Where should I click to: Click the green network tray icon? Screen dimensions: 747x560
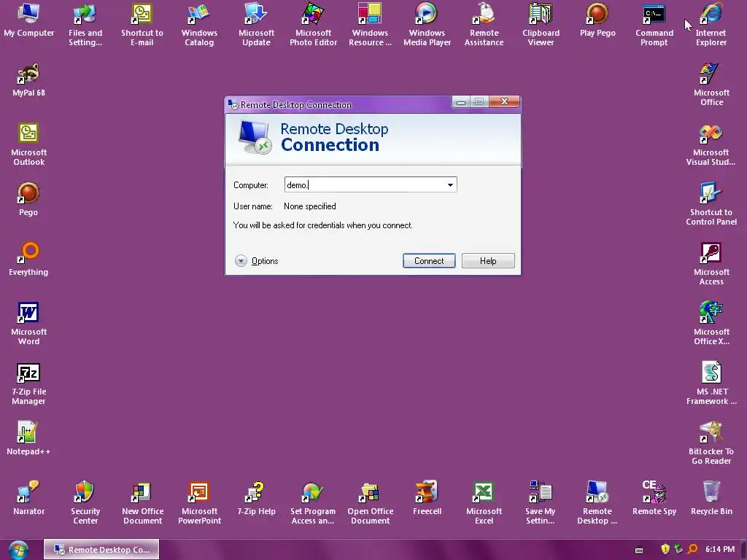click(x=678, y=549)
